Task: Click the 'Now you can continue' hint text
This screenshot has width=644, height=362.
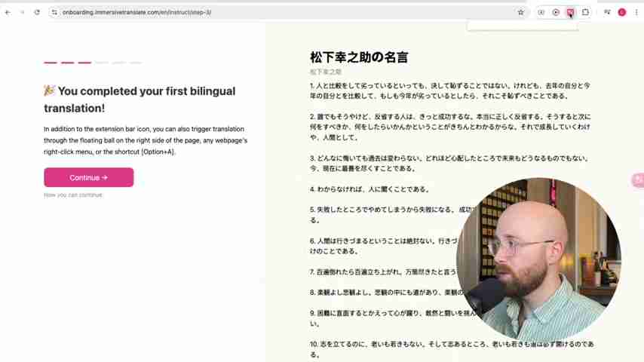Action: pos(73,195)
